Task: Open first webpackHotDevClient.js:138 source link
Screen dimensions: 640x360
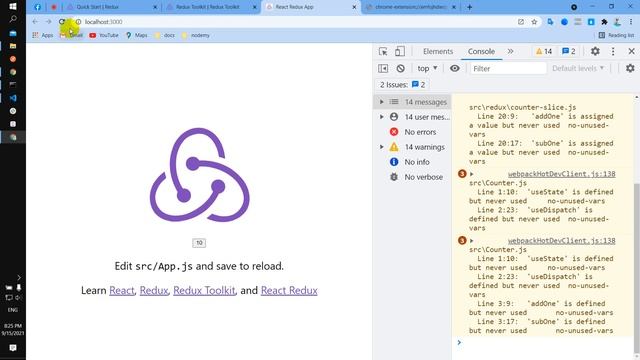Action: pyautogui.click(x=561, y=174)
